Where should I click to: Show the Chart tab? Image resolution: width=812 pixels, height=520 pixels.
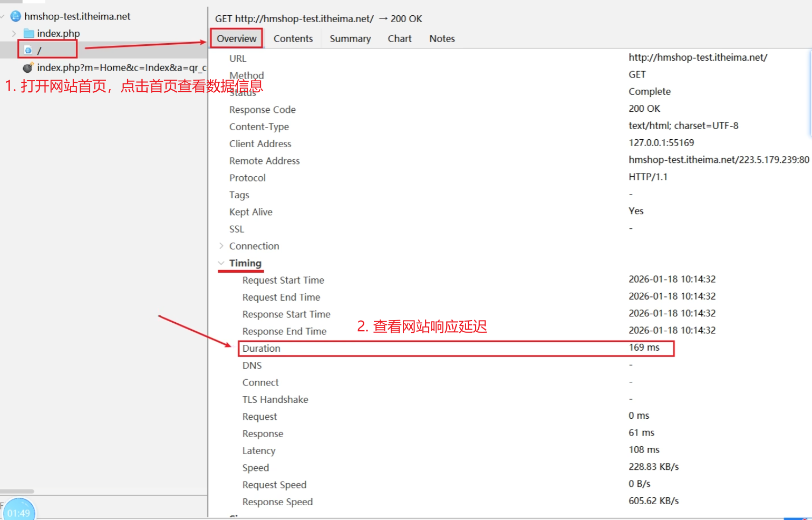[x=400, y=38]
